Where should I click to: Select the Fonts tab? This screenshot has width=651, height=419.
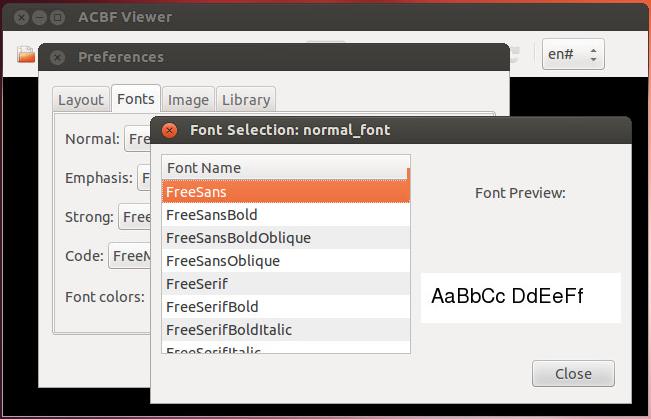pyautogui.click(x=136, y=99)
